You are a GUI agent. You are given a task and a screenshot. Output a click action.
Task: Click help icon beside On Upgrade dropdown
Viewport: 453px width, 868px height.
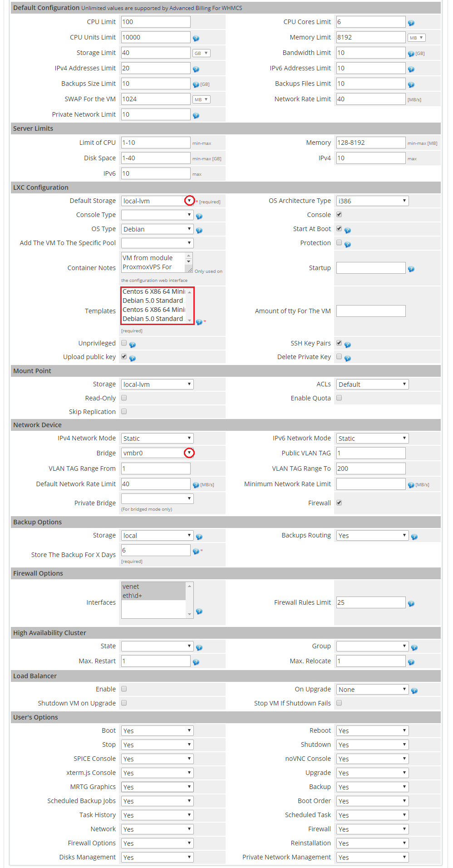[x=414, y=690]
